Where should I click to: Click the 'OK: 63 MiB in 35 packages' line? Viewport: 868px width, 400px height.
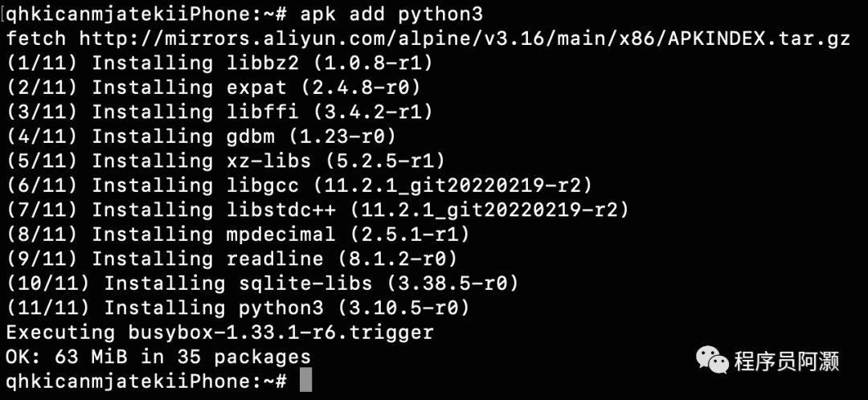point(158,357)
